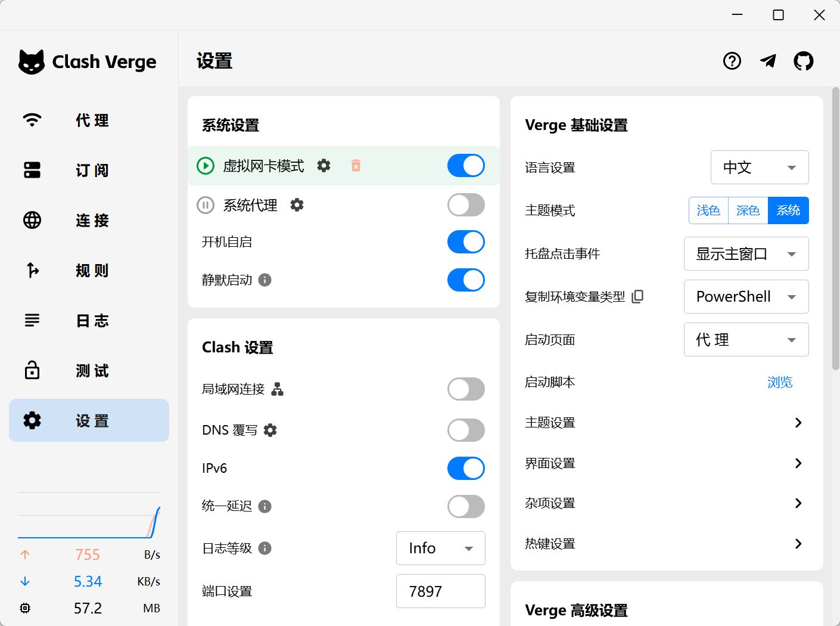
Task: Expand the 主题设置 row
Action: [x=667, y=423]
